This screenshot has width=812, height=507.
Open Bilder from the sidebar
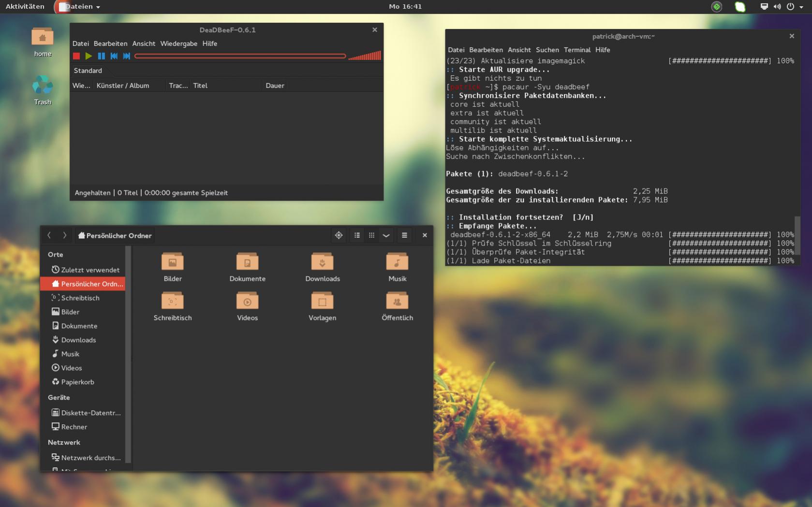[83, 312]
